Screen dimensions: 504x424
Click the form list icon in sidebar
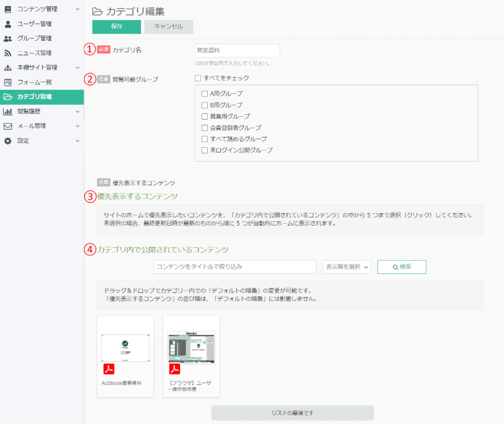click(8, 82)
